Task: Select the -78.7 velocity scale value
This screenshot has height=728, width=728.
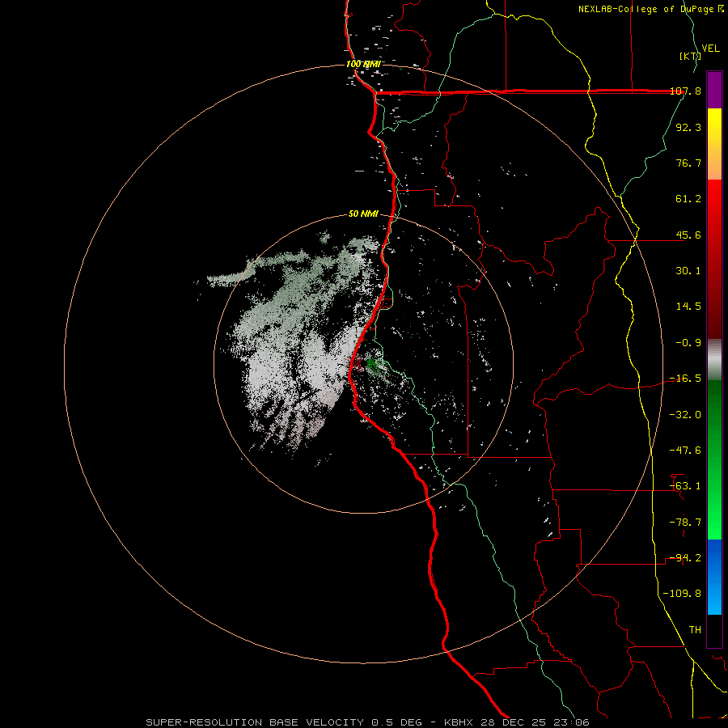Action: pyautogui.click(x=685, y=523)
